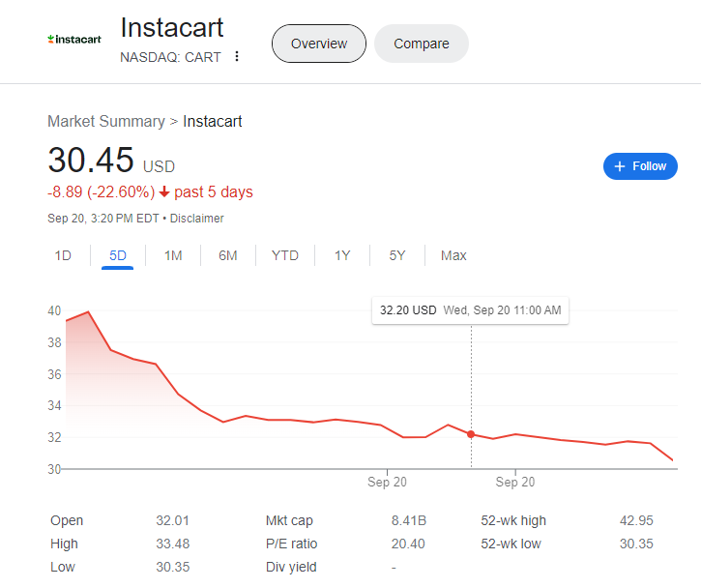
Task: Select the Max time range
Action: (x=453, y=255)
